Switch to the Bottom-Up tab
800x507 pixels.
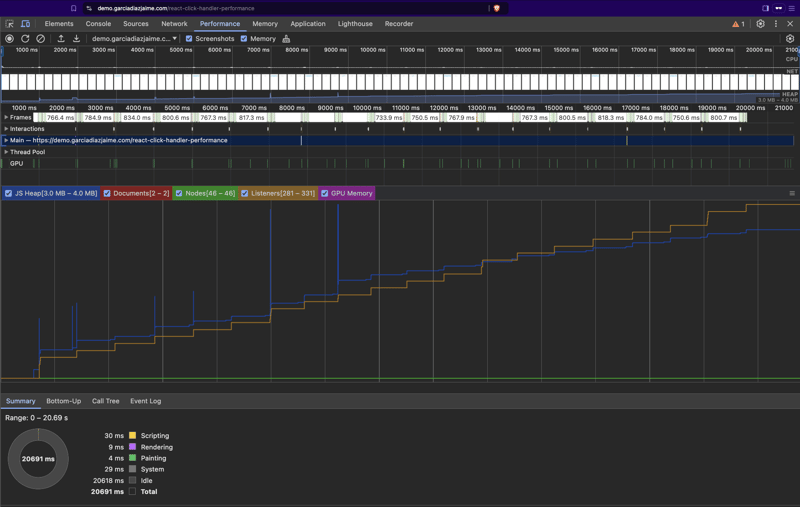(x=63, y=401)
